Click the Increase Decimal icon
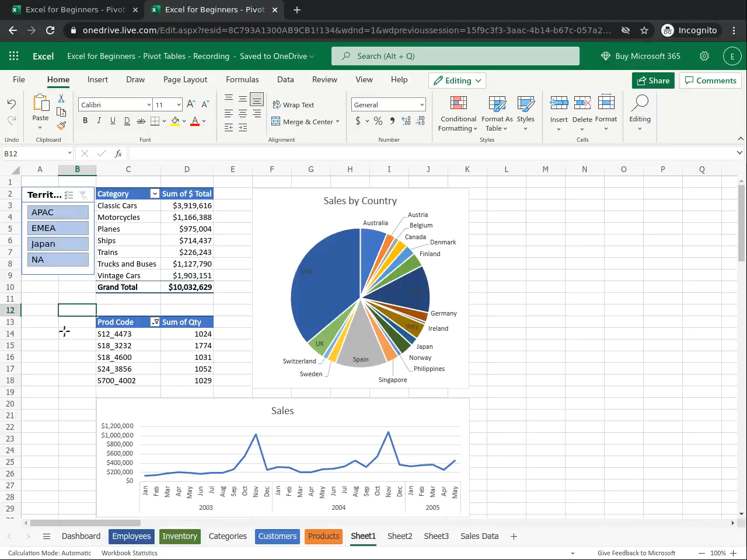The height and width of the screenshot is (560, 747). [406, 121]
